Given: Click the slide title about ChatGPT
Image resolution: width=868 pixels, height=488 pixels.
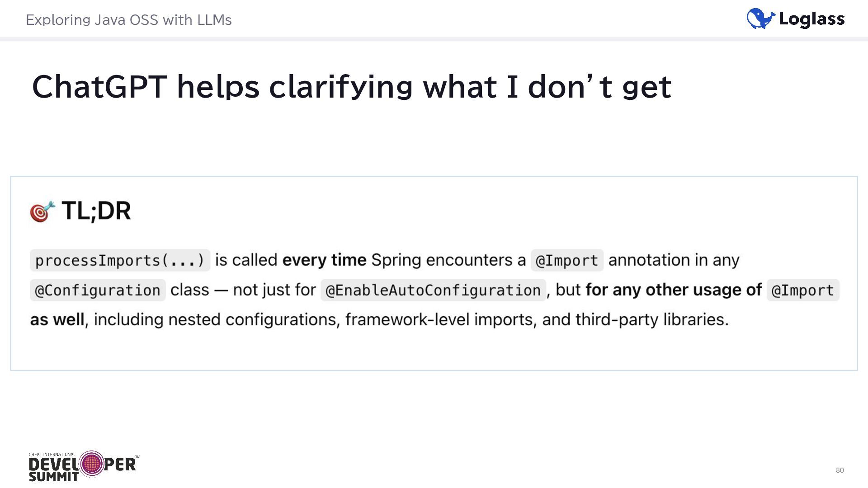Looking at the screenshot, I should point(351,86).
